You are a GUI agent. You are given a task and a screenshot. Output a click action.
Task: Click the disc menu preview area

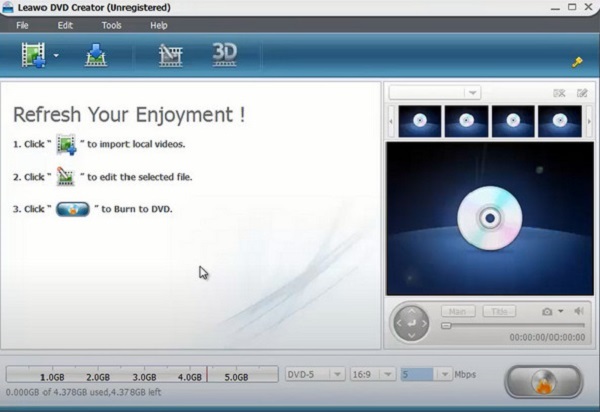pos(490,218)
